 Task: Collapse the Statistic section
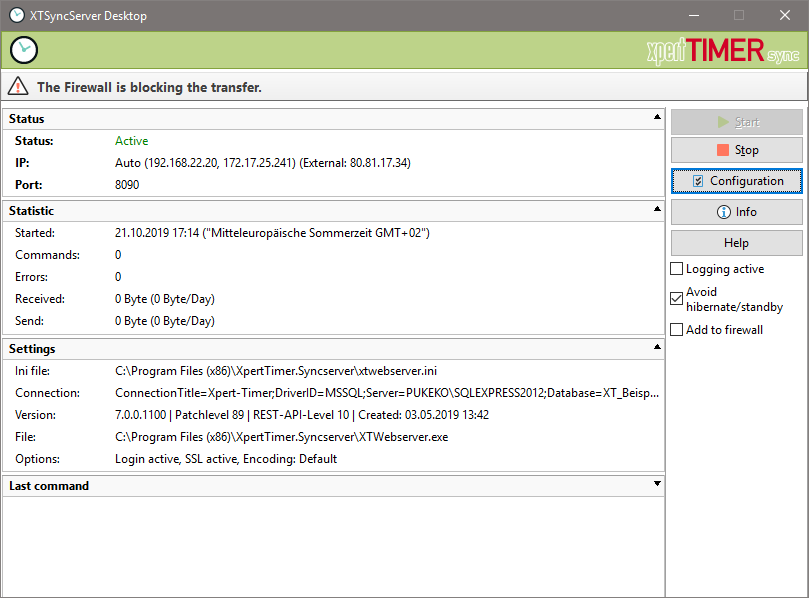coord(657,210)
